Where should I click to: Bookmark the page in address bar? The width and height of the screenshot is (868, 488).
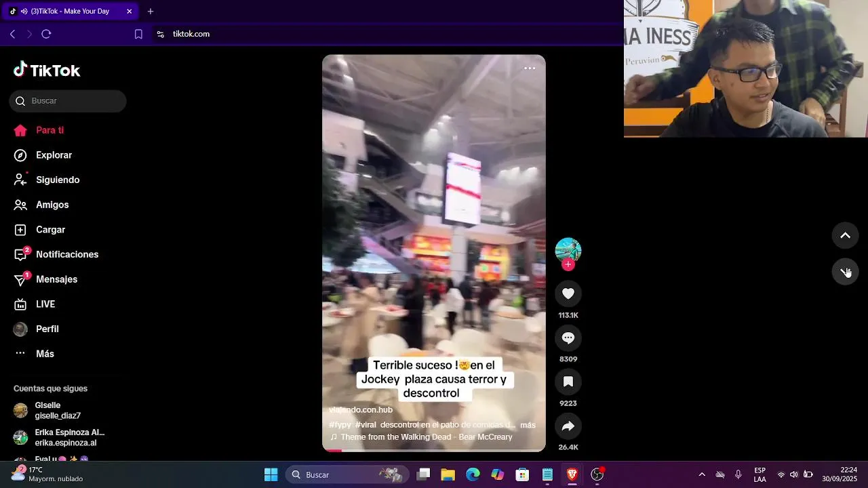[138, 34]
